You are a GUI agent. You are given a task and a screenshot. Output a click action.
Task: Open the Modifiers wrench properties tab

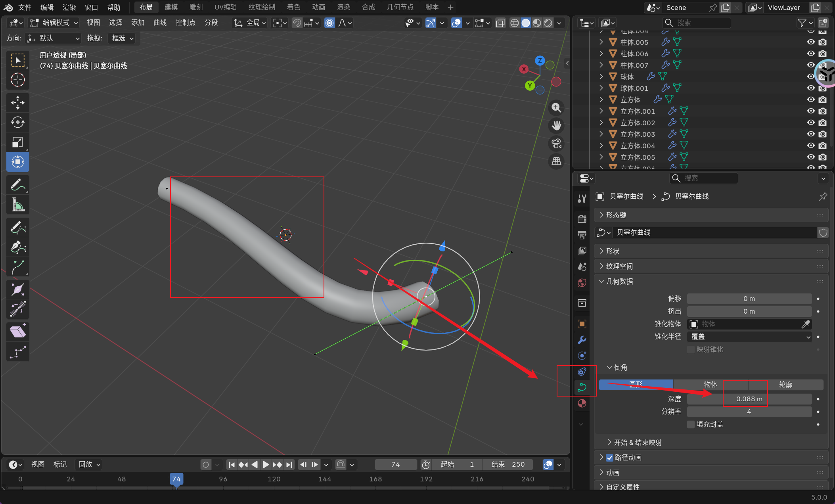582,340
